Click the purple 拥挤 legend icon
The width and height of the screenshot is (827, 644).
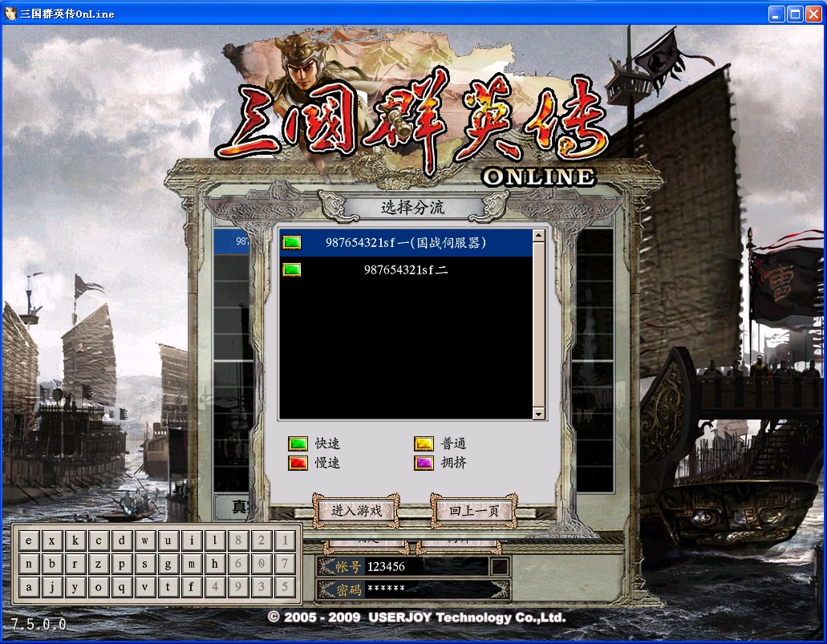click(x=424, y=463)
